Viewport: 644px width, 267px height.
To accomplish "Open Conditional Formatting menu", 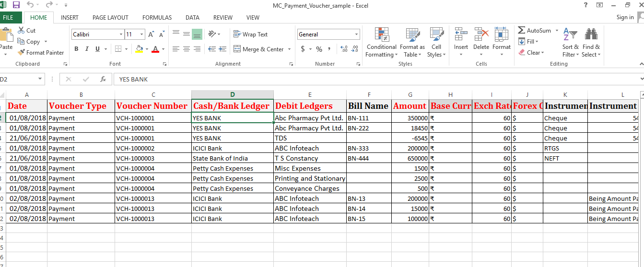I will coord(381,43).
